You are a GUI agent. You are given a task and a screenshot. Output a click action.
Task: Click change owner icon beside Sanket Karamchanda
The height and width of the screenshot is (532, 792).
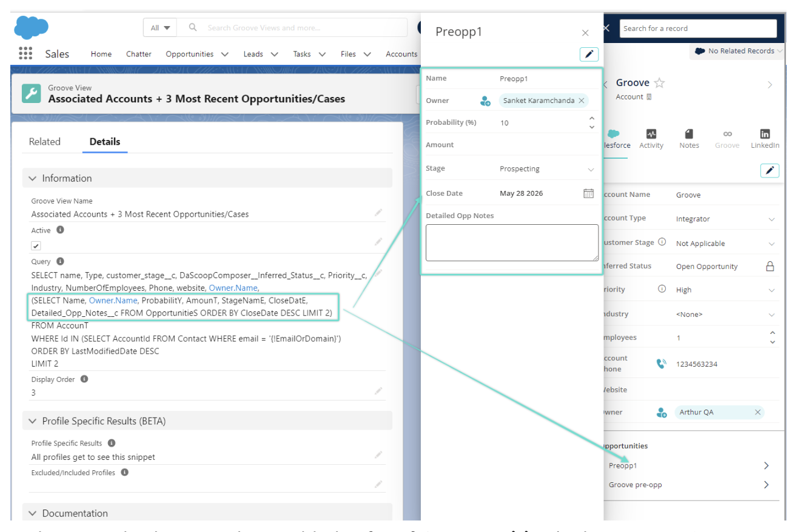(485, 101)
